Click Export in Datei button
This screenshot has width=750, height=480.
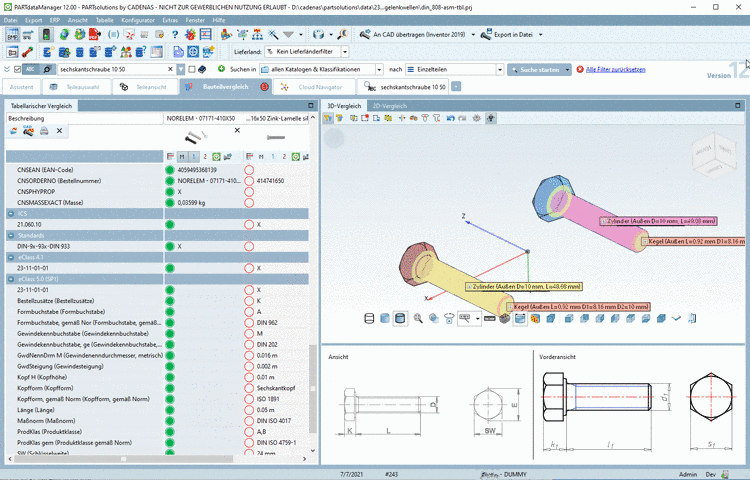[x=508, y=34]
